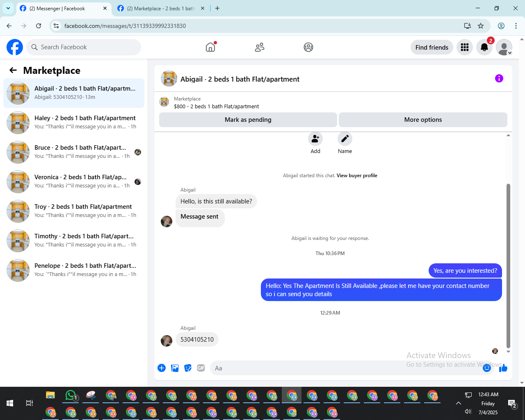Click More options button
The image size is (525, 420).
(423, 120)
